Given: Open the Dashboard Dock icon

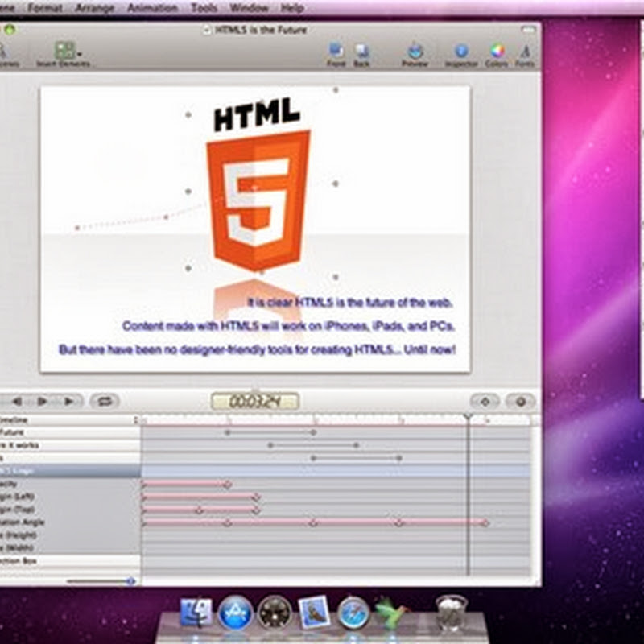Looking at the screenshot, I should click(275, 613).
